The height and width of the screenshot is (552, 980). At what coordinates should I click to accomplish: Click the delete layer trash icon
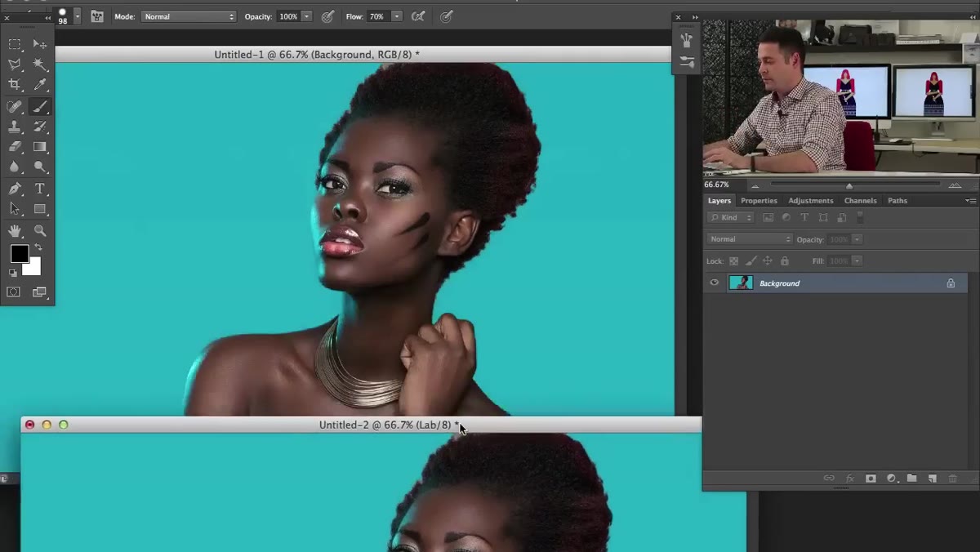[952, 479]
